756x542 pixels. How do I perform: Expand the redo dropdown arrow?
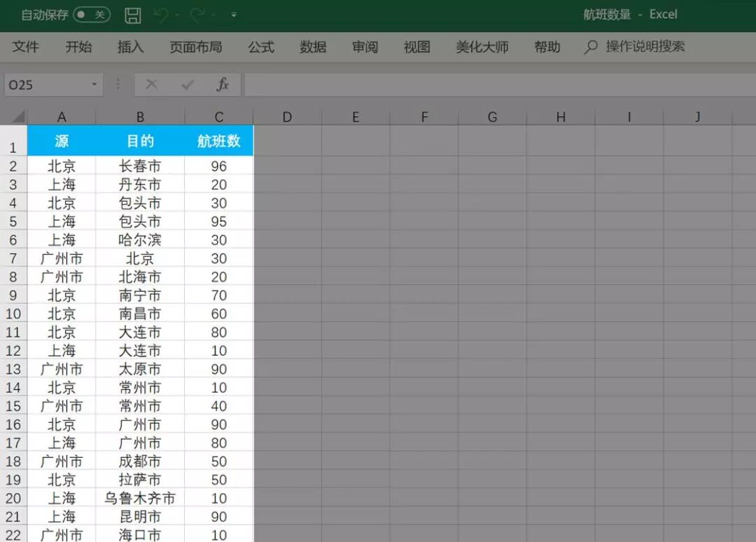pyautogui.click(x=211, y=14)
